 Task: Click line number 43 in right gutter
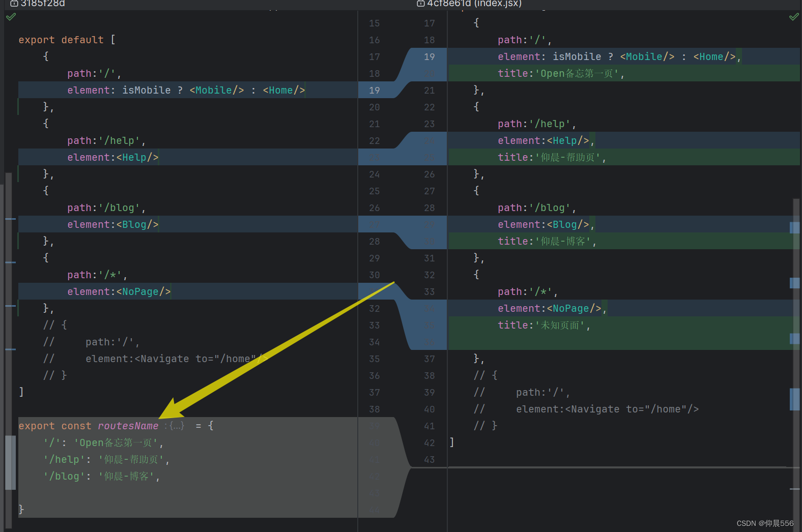coord(429,459)
